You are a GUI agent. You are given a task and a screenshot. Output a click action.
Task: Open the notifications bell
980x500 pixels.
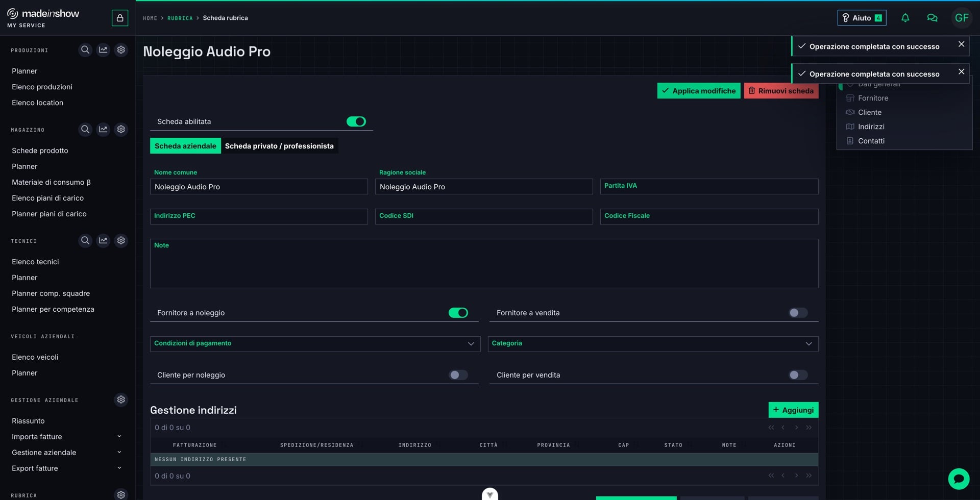pos(905,18)
